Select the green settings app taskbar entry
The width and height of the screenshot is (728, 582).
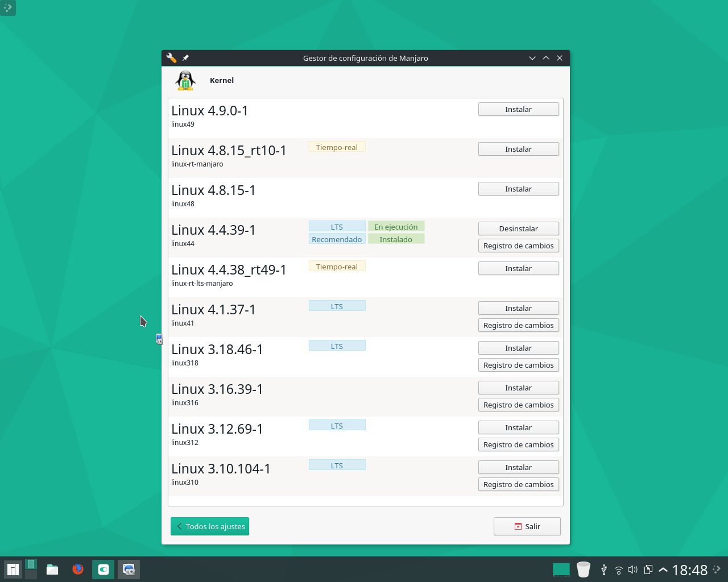[x=104, y=569]
